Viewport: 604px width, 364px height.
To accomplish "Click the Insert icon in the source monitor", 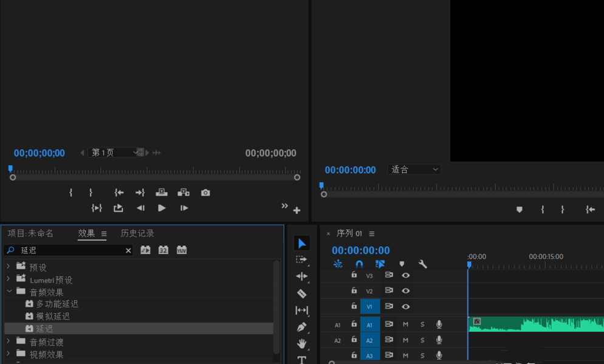I will tap(161, 192).
